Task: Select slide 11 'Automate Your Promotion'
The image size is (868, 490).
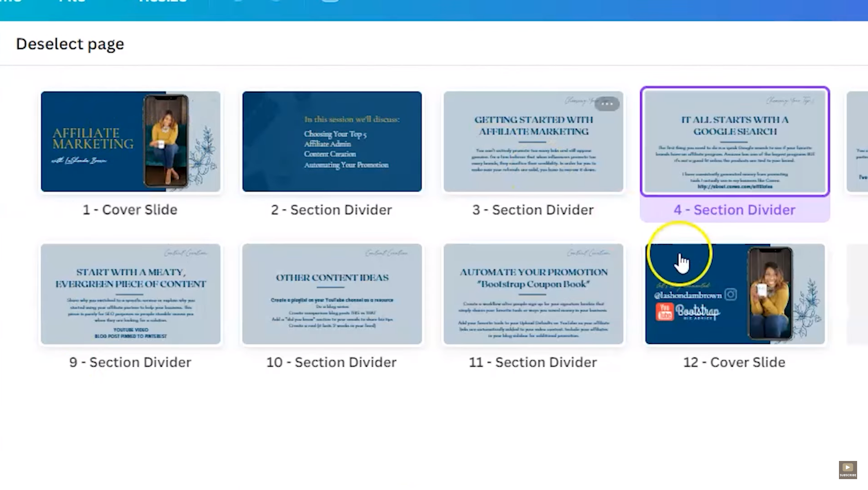Action: [533, 294]
